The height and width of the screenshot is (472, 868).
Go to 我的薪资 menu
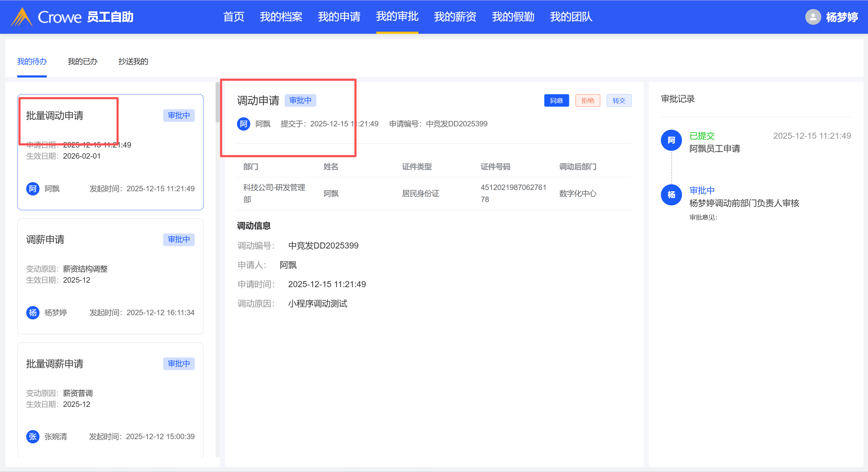[x=455, y=17]
